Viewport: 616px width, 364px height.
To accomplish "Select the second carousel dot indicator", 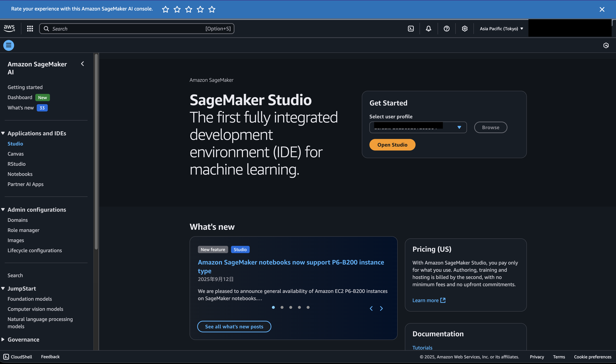I will pyautogui.click(x=282, y=307).
